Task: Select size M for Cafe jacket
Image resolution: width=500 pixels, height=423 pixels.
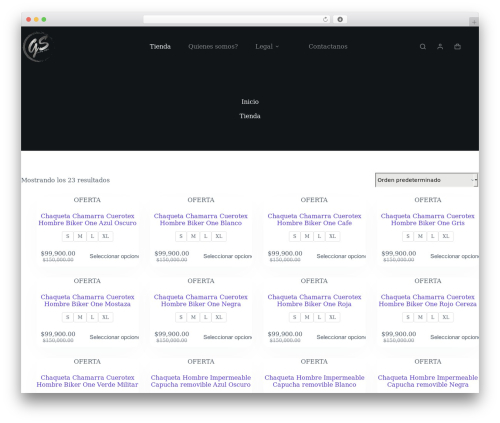Action: coord(307,236)
